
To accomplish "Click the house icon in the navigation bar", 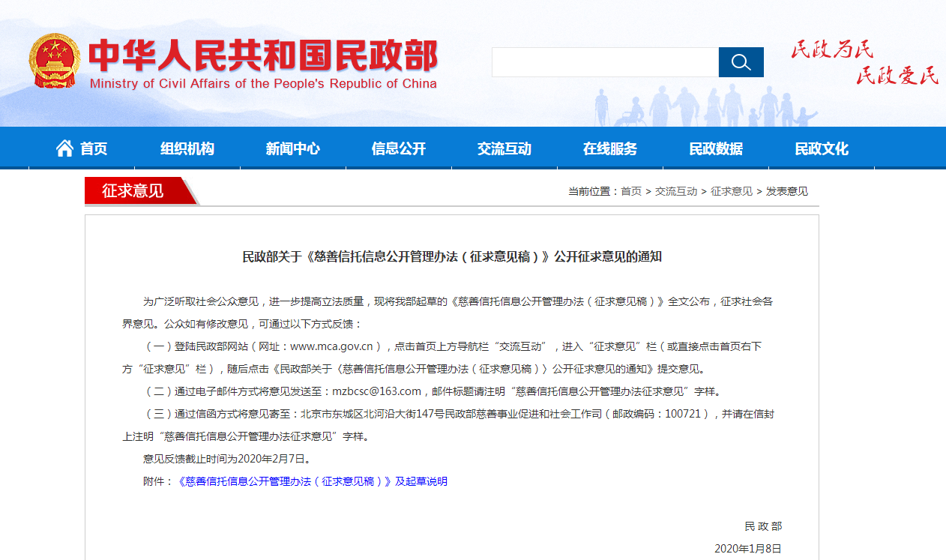I will (x=64, y=148).
